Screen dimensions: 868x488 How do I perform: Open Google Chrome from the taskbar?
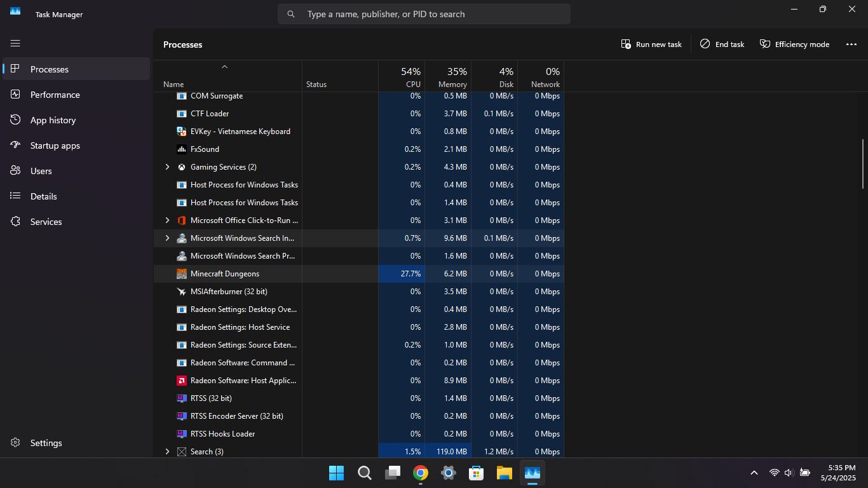pyautogui.click(x=420, y=473)
